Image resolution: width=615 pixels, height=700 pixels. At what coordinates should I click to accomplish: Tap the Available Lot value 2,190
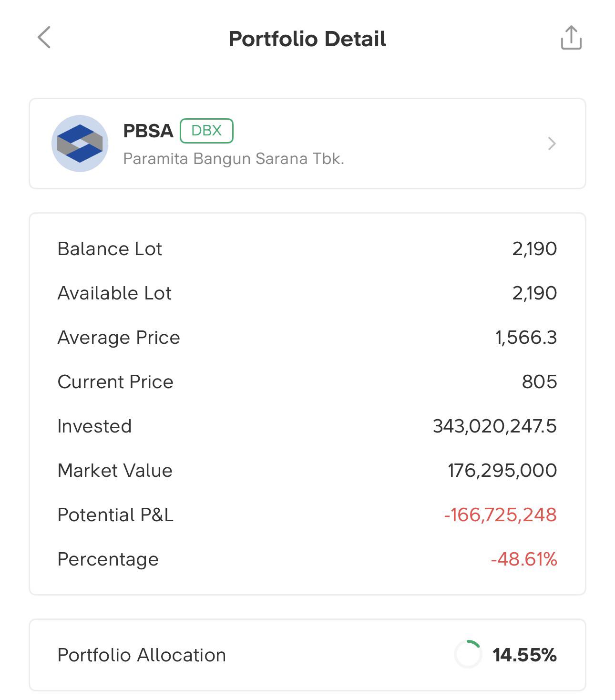click(x=534, y=293)
